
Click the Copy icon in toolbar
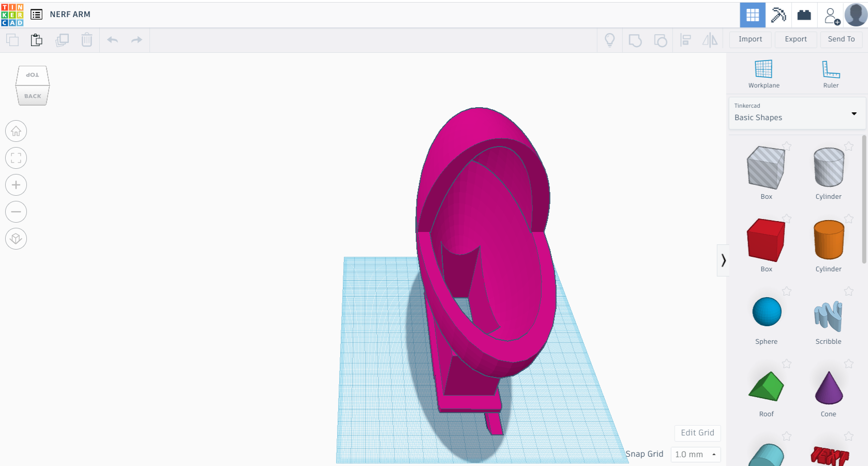12,40
